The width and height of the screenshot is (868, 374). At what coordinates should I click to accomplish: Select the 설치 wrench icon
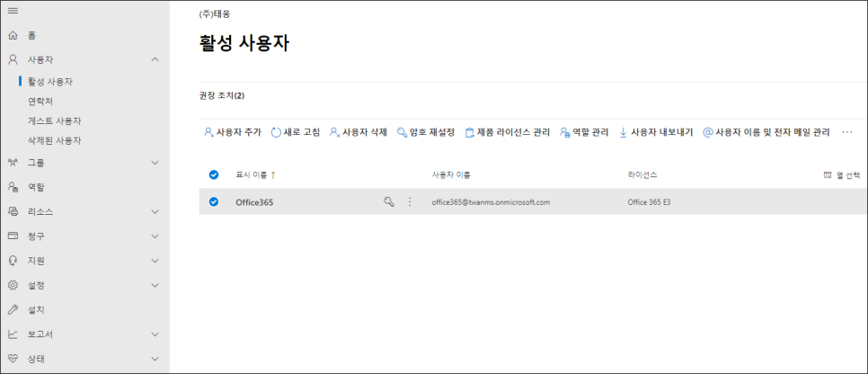[13, 310]
